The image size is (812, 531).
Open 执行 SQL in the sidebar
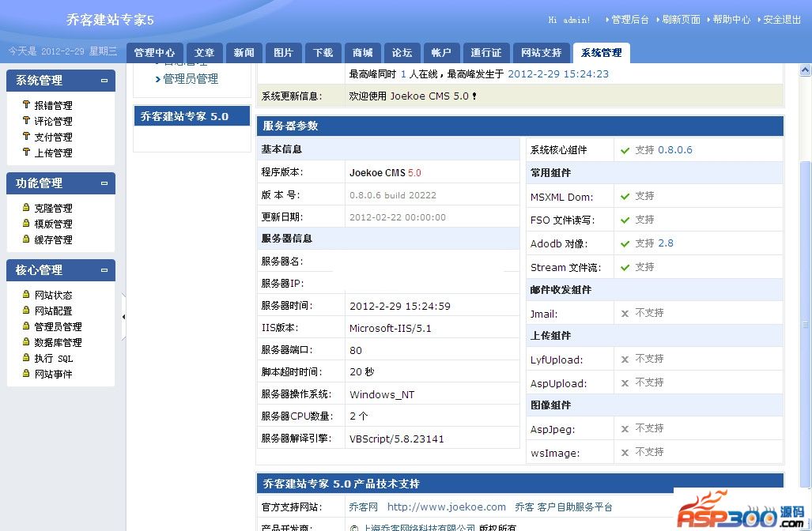tap(53, 358)
